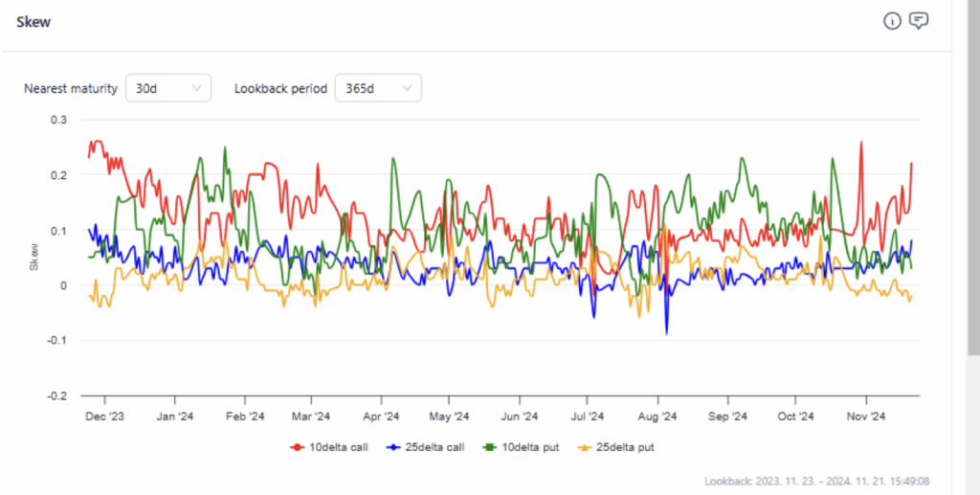The height and width of the screenshot is (495, 980).
Task: Select the Dec '23 x-axis label
Action: tap(105, 416)
